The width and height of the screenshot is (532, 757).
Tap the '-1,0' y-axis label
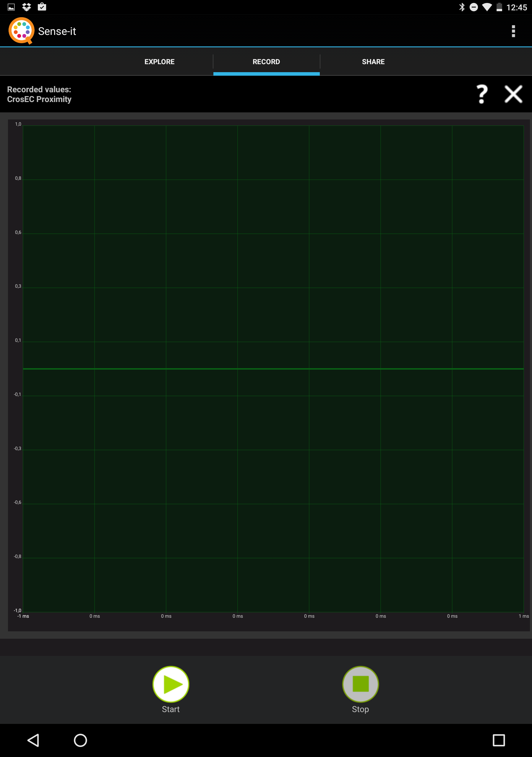(x=17, y=610)
